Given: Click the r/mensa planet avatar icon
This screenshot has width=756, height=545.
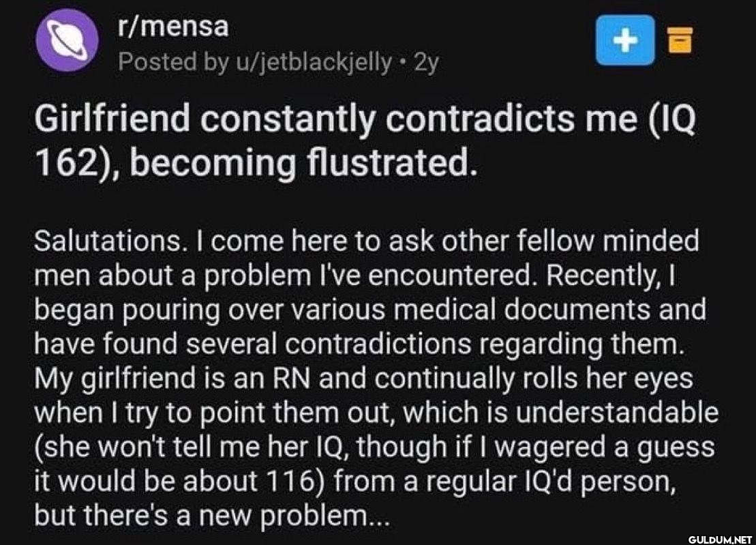Looking at the screenshot, I should click(67, 41).
